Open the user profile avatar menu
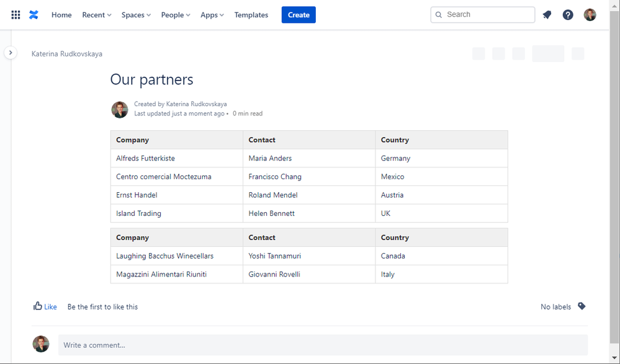Screen dimensions: 620x364 pos(590,15)
